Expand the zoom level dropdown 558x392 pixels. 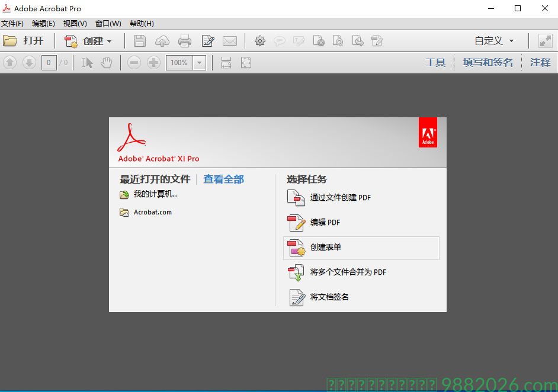(199, 62)
